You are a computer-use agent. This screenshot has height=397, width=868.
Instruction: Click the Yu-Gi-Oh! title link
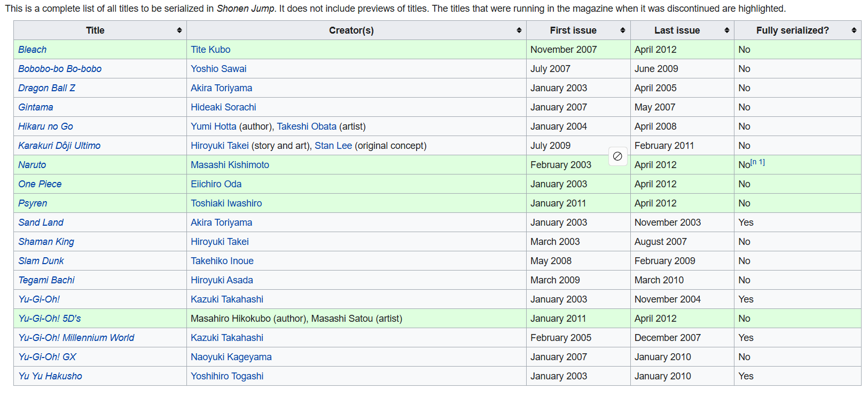click(39, 299)
